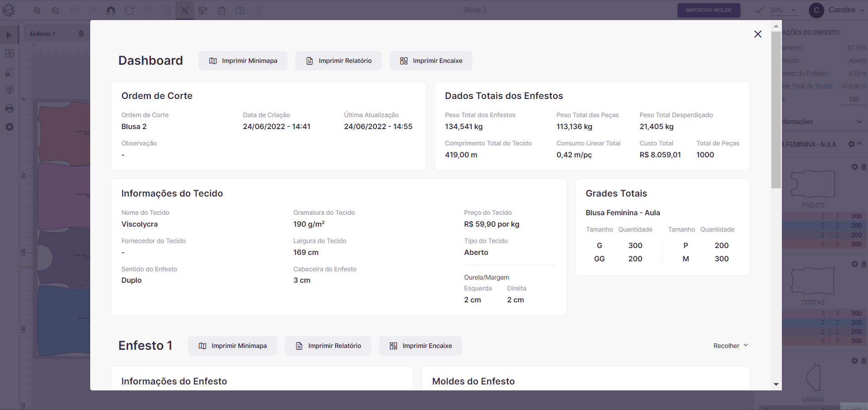
Task: Click Enfesto 1 Imprimir Encaixe button
Action: tap(421, 346)
